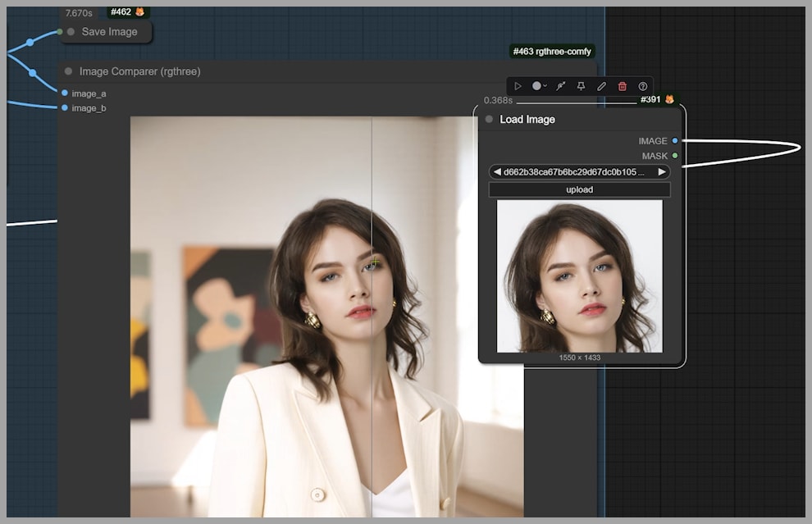Image resolution: width=812 pixels, height=524 pixels.
Task: Click the image_a input connector
Action: pos(65,93)
